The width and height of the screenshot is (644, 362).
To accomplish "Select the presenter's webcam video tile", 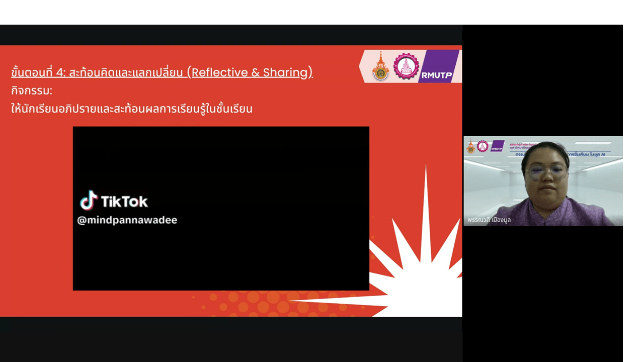I will click(543, 181).
